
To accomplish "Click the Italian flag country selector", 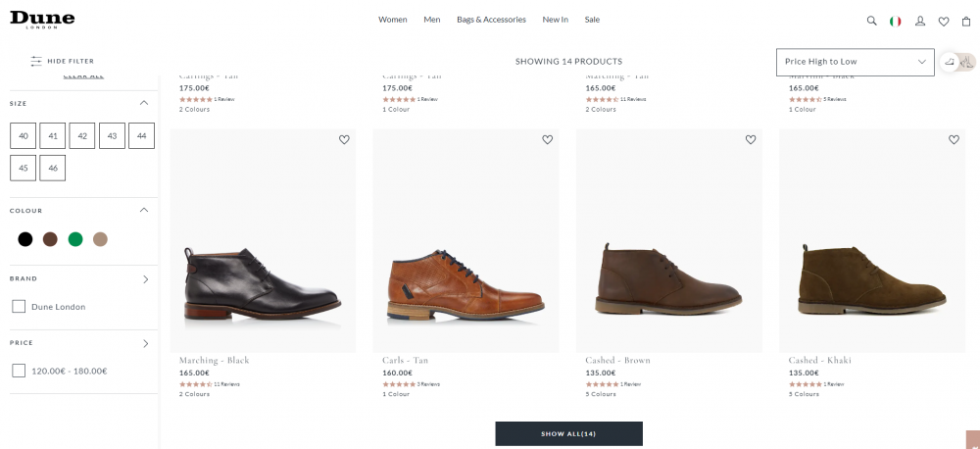I will pyautogui.click(x=896, y=21).
